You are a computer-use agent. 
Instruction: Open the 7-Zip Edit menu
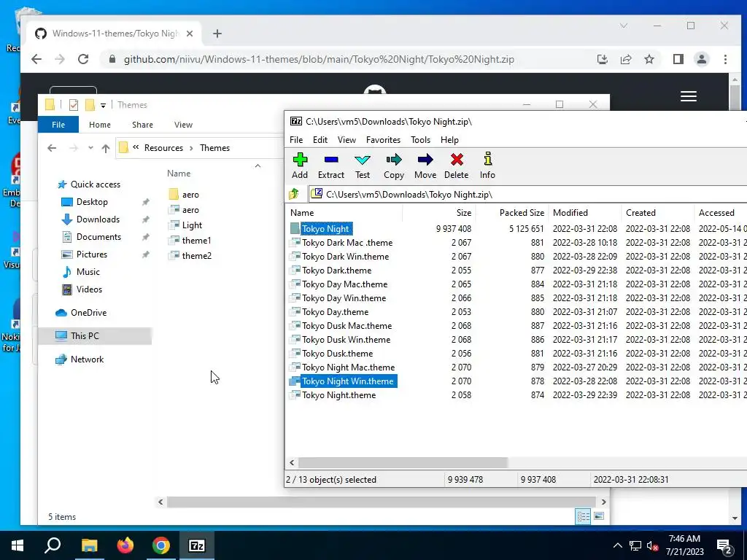(x=320, y=139)
